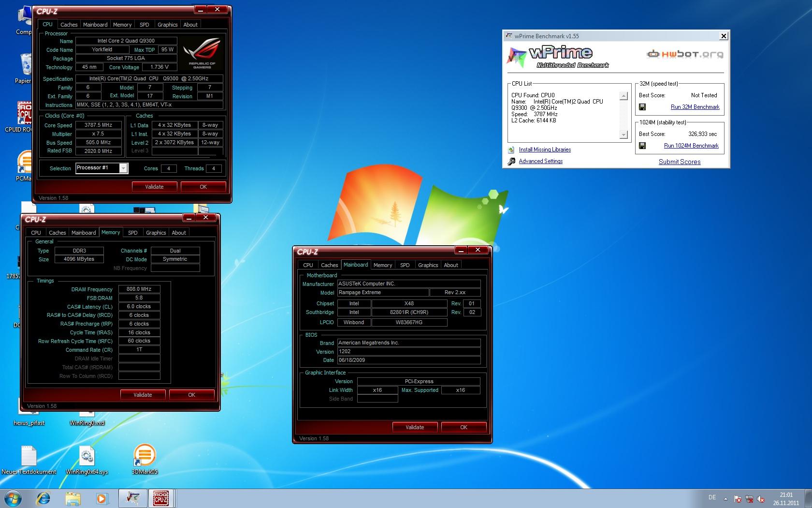Image resolution: width=812 pixels, height=508 pixels.
Task: Open the Install Missing Libraries link
Action: point(545,149)
